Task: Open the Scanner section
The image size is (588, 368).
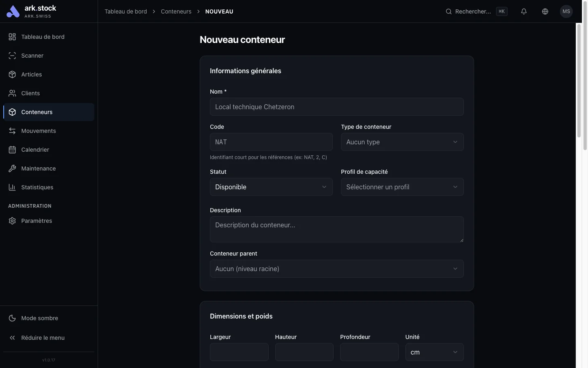Action: click(x=32, y=56)
